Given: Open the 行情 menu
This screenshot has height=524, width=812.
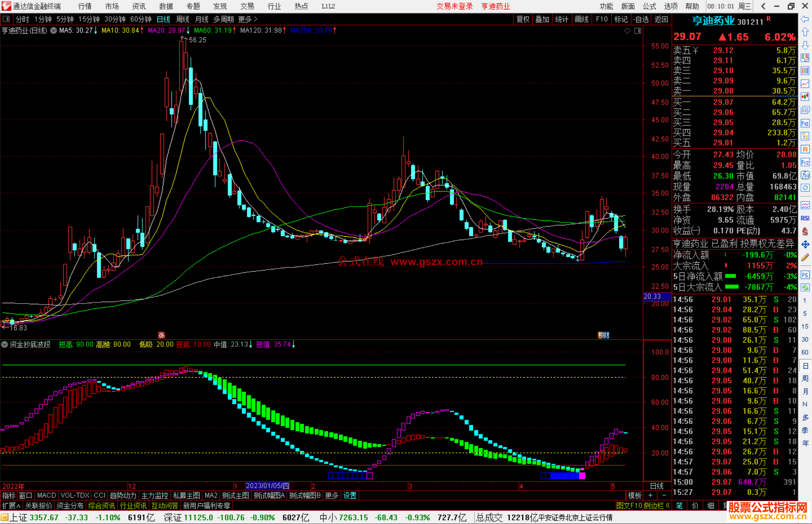Looking at the screenshot, I should pos(85,6).
